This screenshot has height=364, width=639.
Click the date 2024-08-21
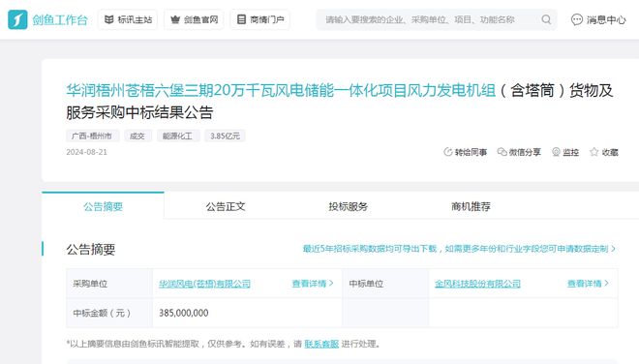(86, 152)
